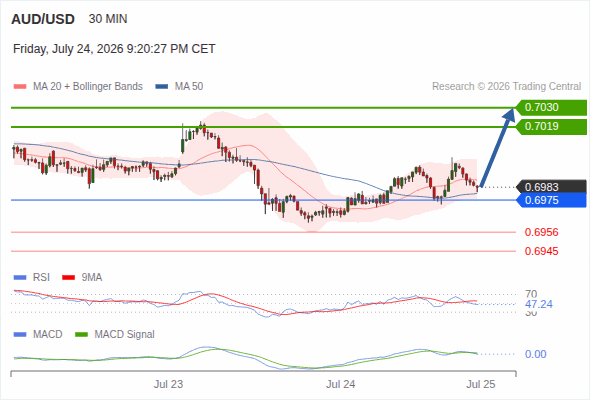
Task: Click the MACD 0.00 value label
Action: 535,354
